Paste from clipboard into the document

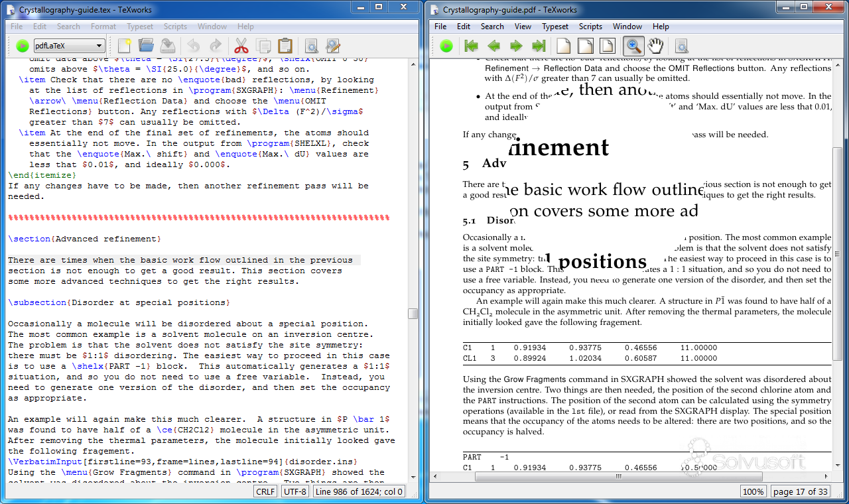[285, 46]
